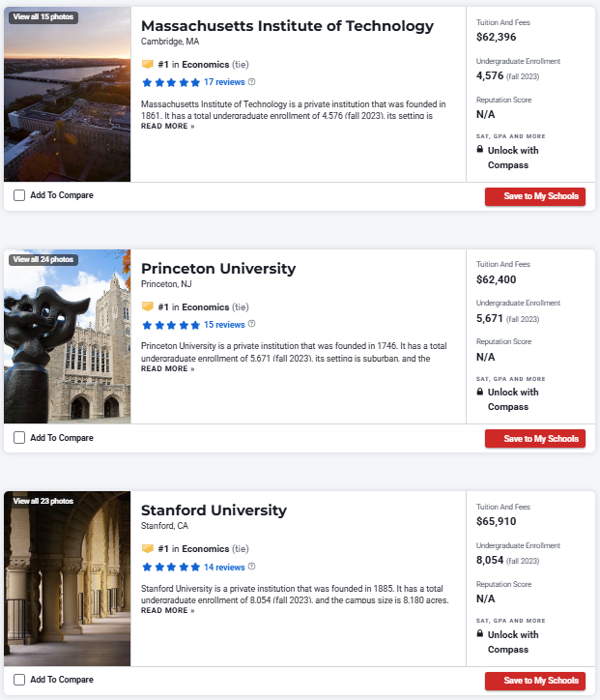Click the 8,054 enrollment figure

490,560
